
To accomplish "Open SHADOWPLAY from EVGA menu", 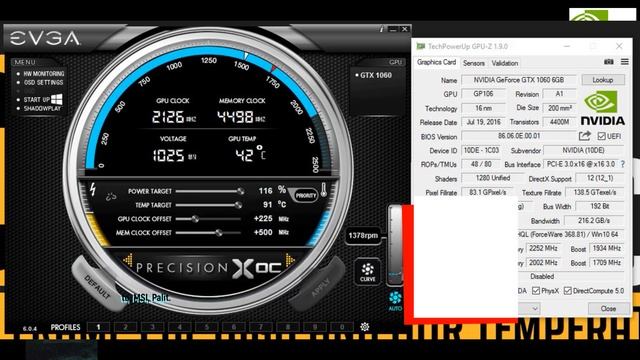I will coord(42,109).
